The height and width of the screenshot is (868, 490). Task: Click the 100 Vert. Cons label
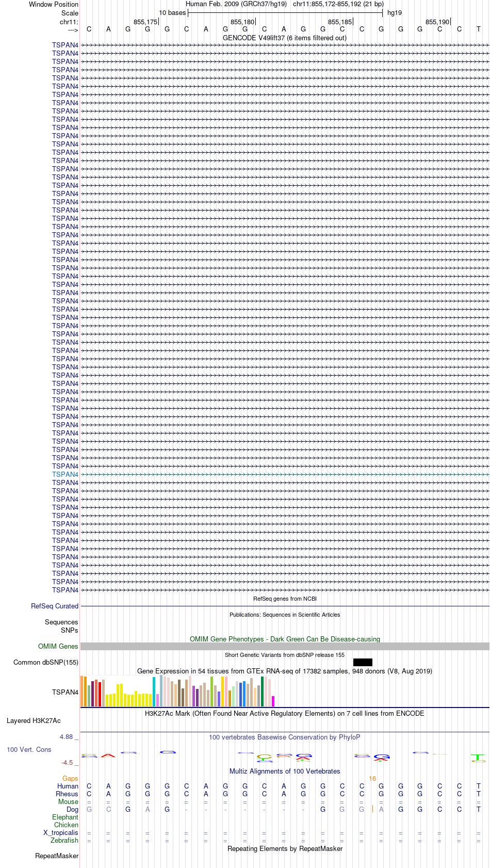[29, 749]
